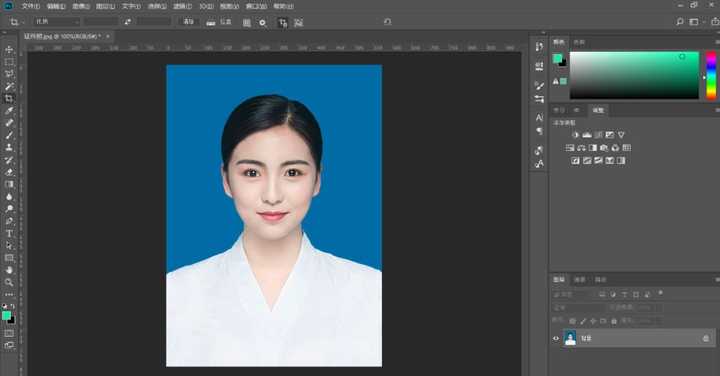Add a Brightness/Contrast adjustment layer
Image resolution: width=720 pixels, height=376 pixels.
pyautogui.click(x=575, y=135)
